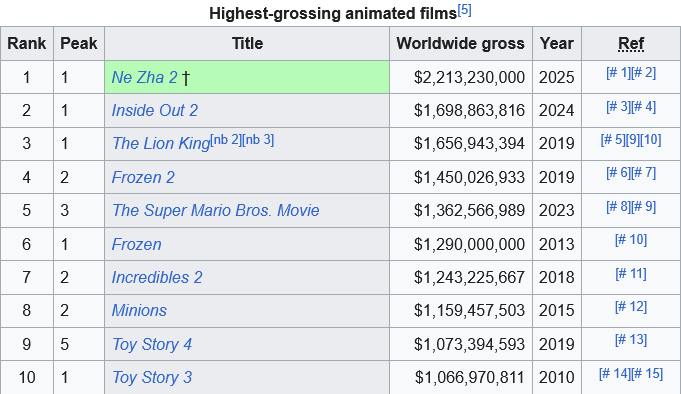
Task: Open the Inside Out 2 article link
Action: click(155, 110)
